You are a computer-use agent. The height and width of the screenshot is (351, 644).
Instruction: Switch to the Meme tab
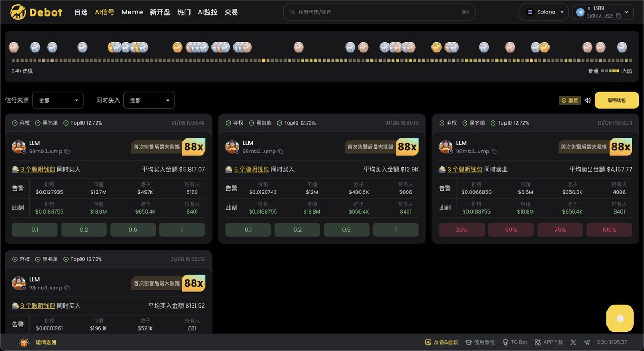tap(132, 12)
